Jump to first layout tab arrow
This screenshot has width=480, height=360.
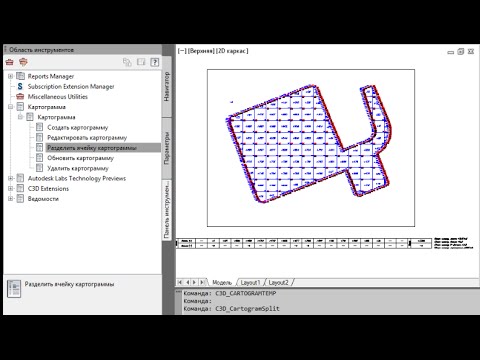(x=180, y=282)
